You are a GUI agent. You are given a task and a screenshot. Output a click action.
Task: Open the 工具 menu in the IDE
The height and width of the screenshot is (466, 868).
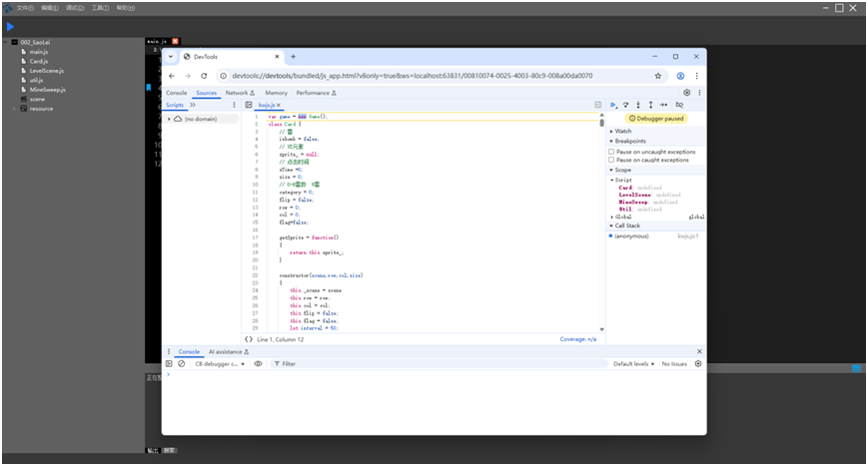click(x=100, y=8)
